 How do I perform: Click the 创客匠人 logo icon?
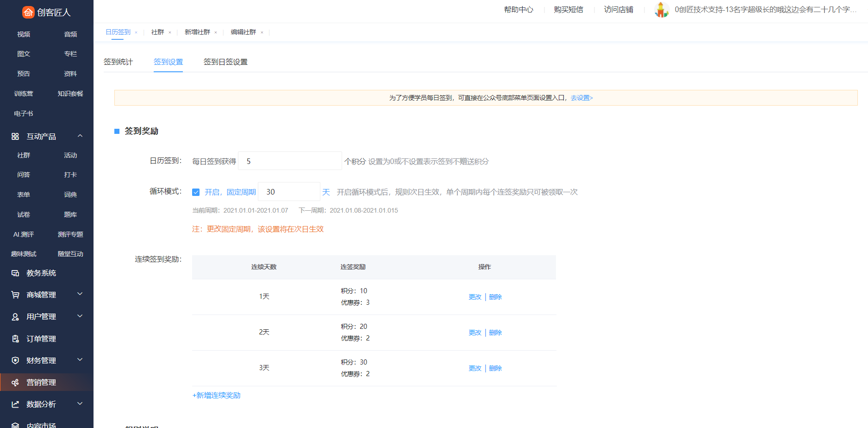tap(28, 12)
